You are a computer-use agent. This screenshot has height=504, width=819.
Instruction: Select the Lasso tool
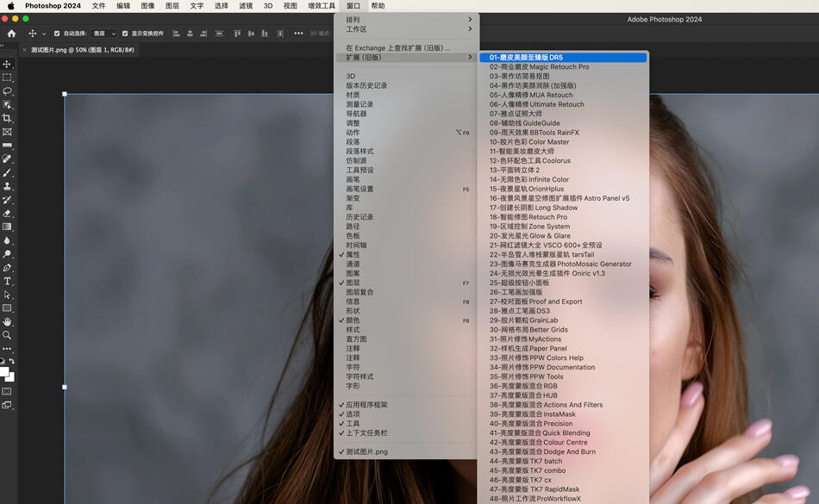pos(7,91)
